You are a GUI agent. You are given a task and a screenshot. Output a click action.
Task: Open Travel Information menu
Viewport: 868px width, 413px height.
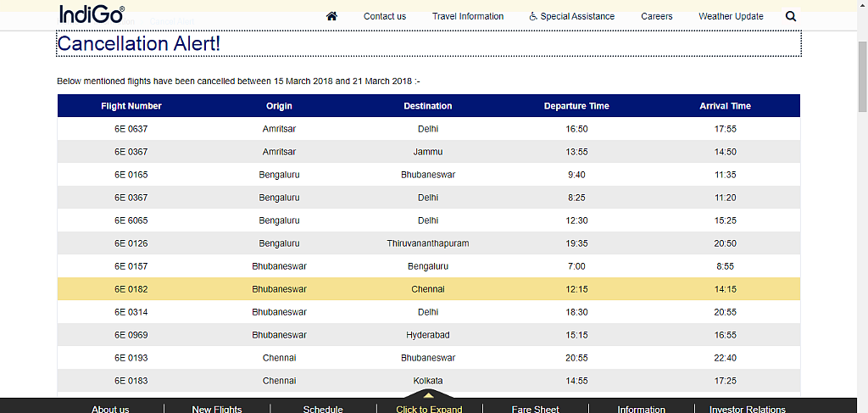click(468, 17)
